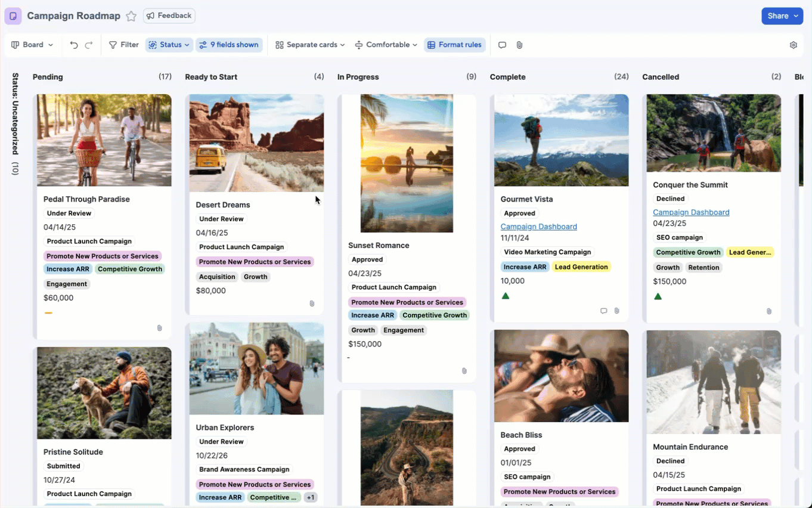
Task: Click the Sunset Romance card title
Action: (379, 245)
